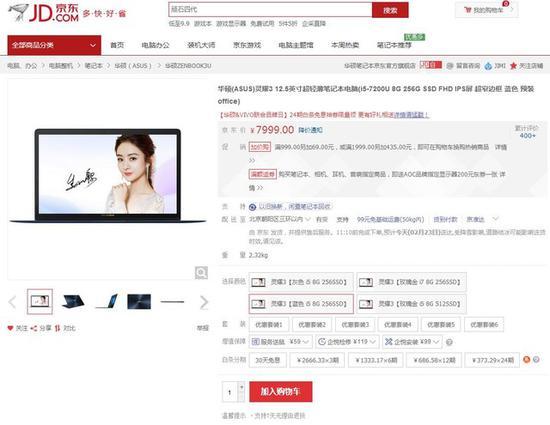
Task: Select 灵耀3 玫瑰金 i7 8G 256SSD option
Action: [x=411, y=282]
